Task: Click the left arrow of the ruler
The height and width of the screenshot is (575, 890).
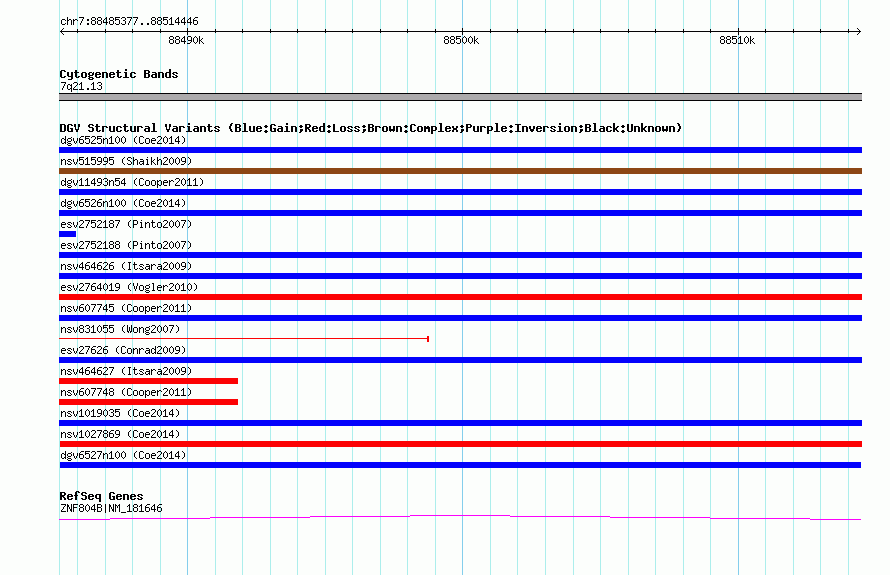Action: (62, 31)
